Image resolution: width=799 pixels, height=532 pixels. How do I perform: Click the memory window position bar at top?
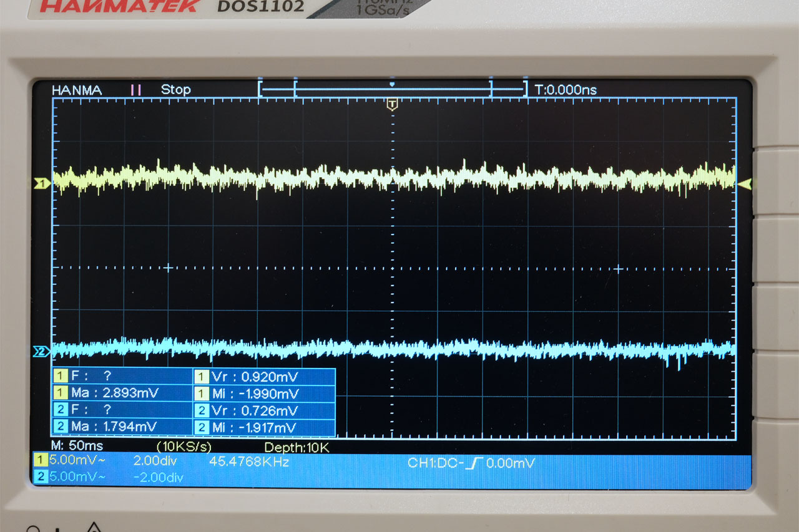[392, 89]
